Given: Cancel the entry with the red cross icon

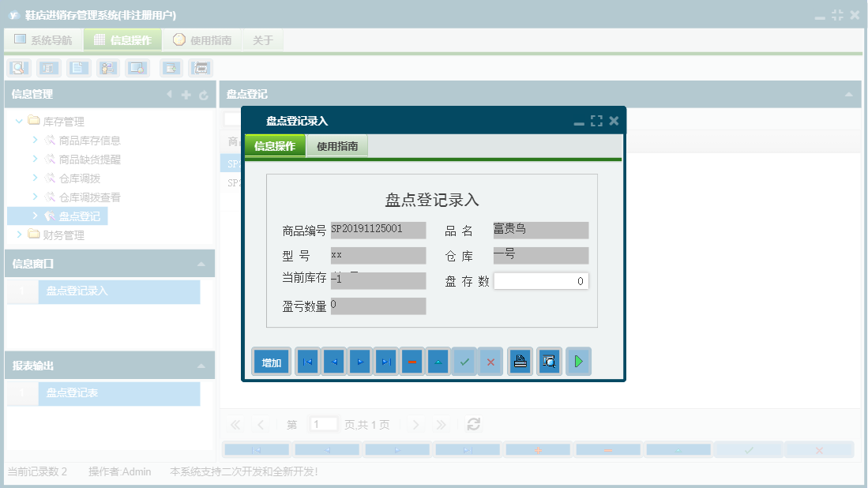Looking at the screenshot, I should [490, 361].
